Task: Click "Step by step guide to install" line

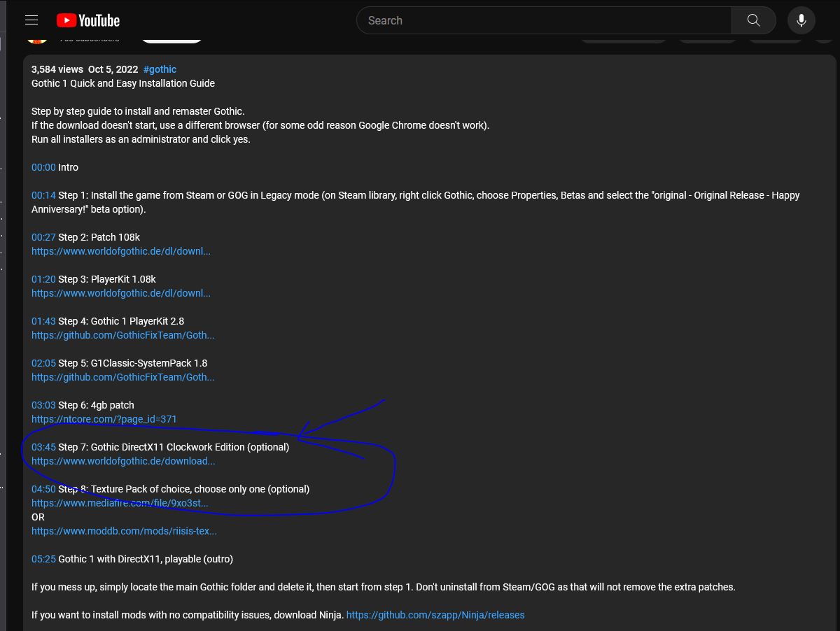Action: tap(138, 111)
